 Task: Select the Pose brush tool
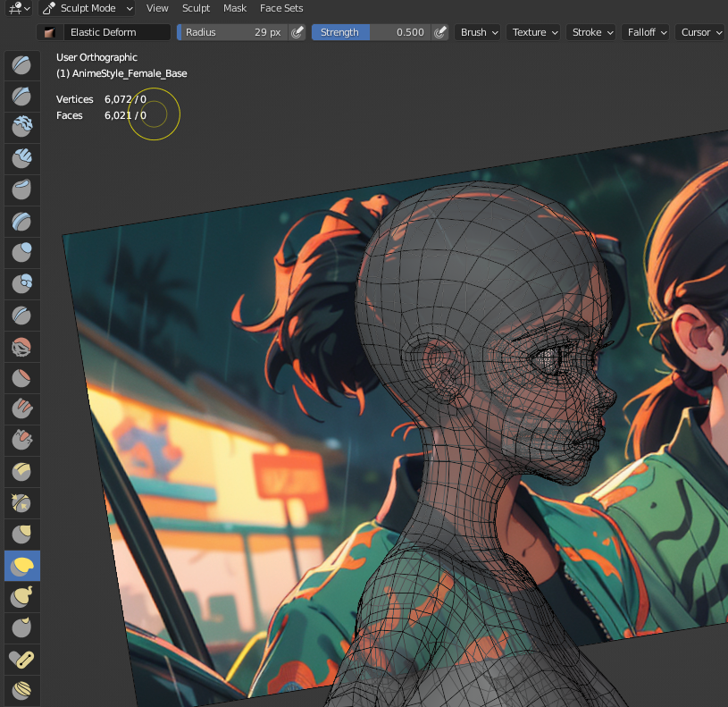click(21, 659)
